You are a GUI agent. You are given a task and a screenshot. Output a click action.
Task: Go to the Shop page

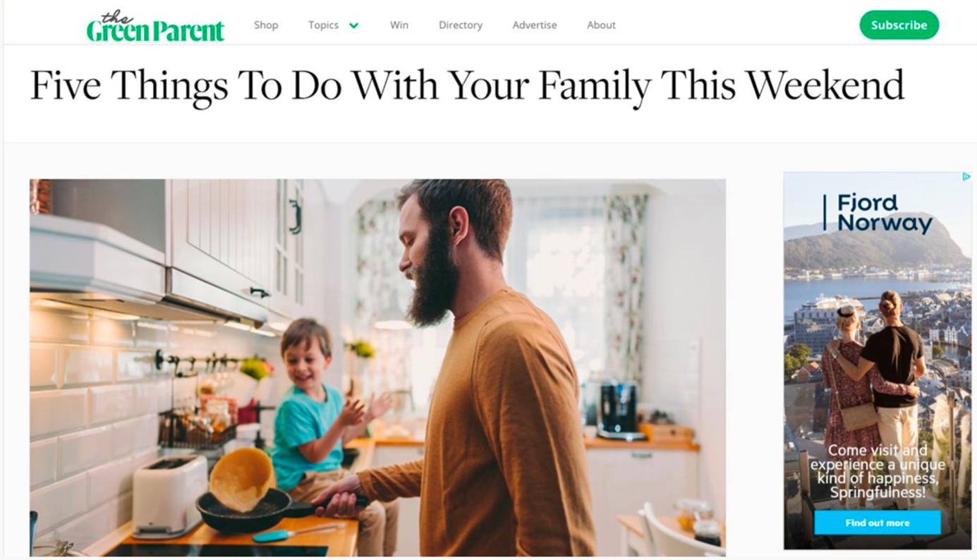266,25
